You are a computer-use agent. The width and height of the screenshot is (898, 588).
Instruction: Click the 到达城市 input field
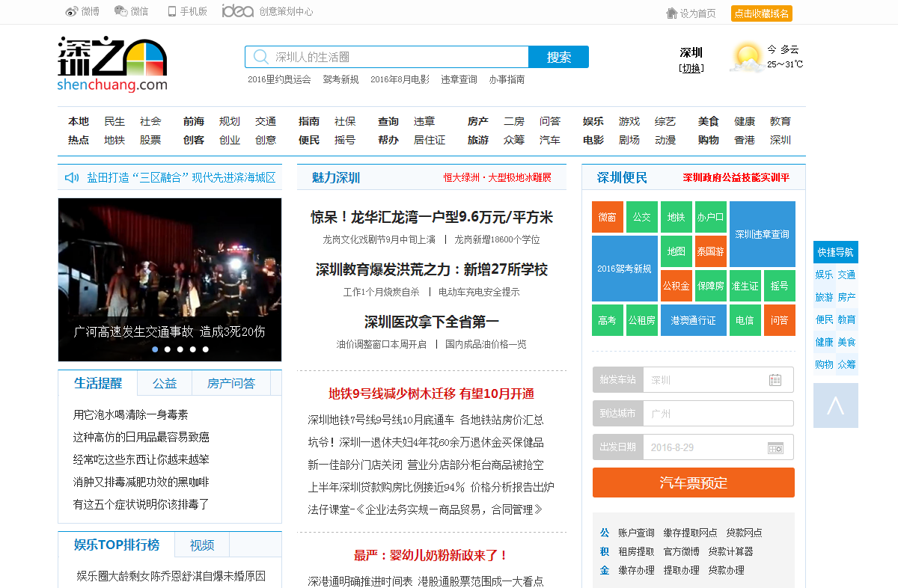tap(718, 414)
